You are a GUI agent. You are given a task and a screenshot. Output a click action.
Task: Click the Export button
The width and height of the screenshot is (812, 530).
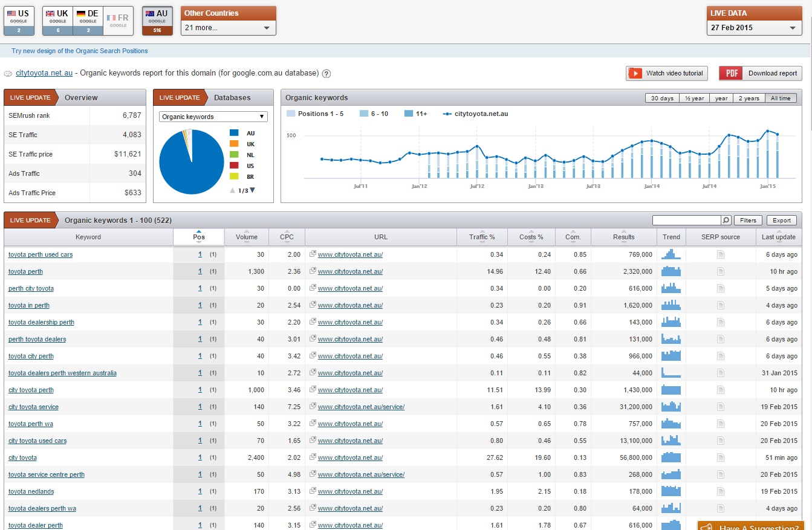(781, 221)
